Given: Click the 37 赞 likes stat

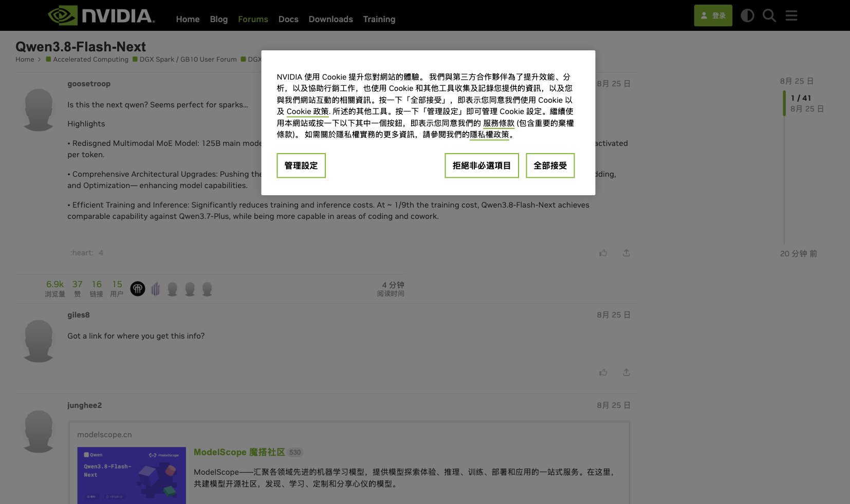Looking at the screenshot, I should click(x=78, y=288).
